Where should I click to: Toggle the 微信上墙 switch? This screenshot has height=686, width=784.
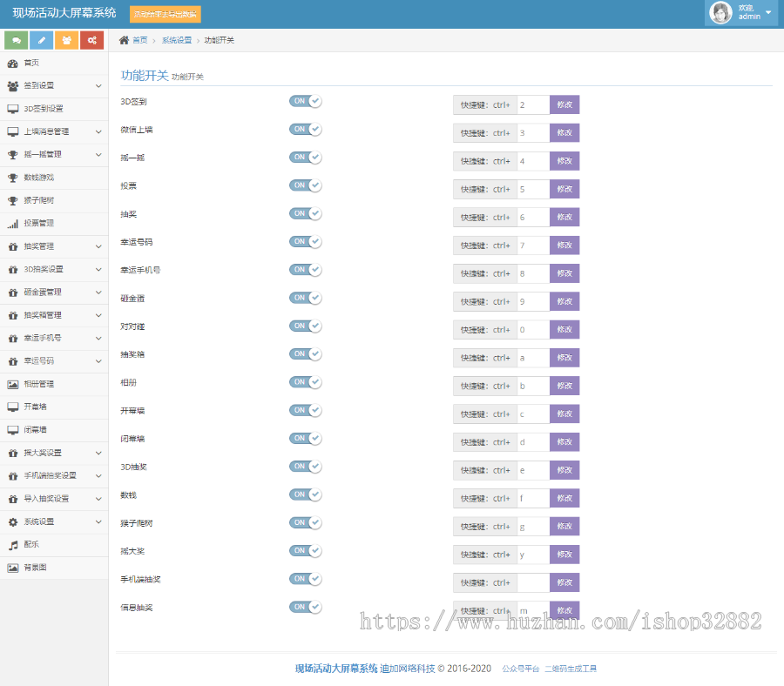305,129
